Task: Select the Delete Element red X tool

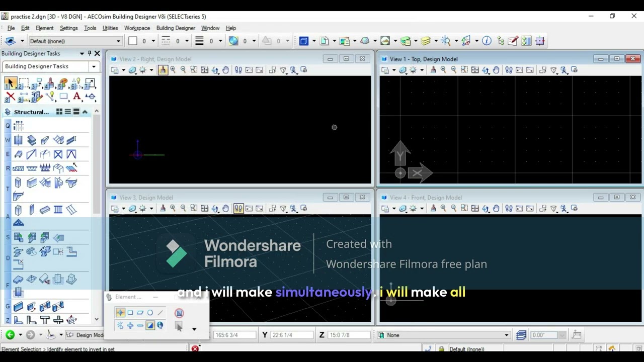Action: [10, 97]
